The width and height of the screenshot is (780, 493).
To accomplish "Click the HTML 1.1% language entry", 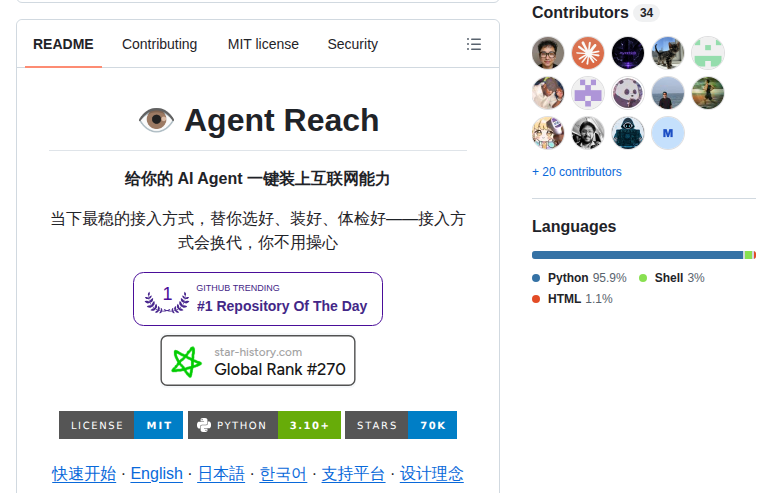I will point(572,299).
